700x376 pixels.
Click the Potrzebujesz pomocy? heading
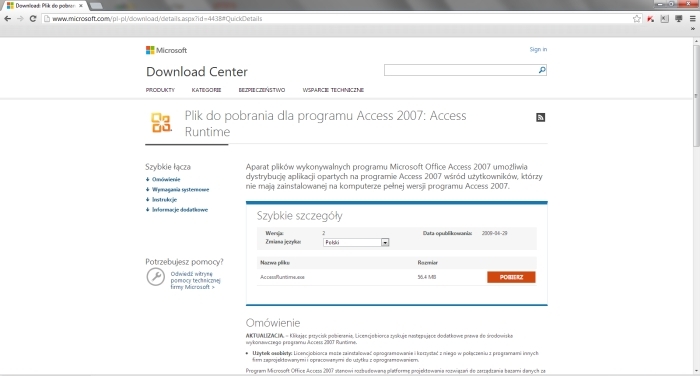click(184, 262)
